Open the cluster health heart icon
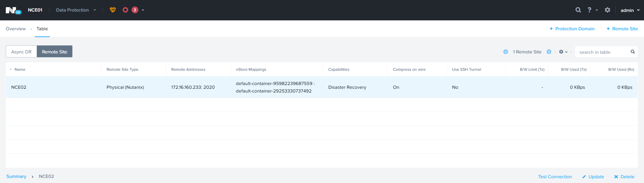 pos(113,10)
